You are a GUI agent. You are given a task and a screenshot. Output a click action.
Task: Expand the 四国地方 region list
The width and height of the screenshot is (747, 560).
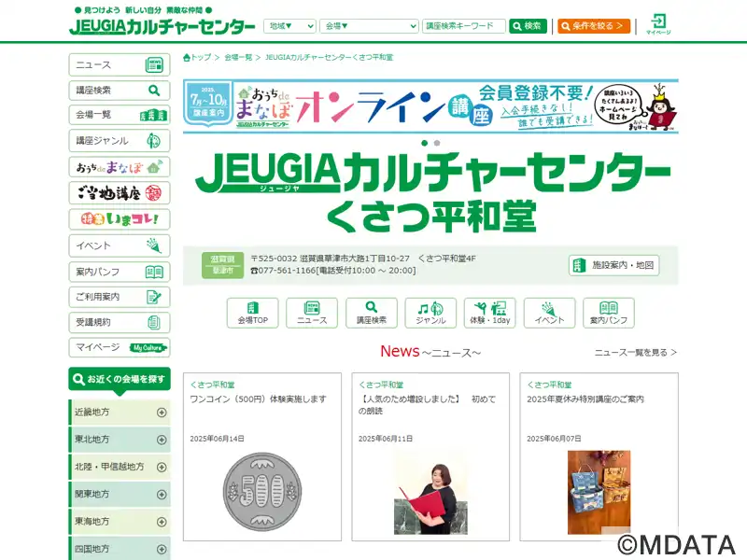[x=120, y=549]
